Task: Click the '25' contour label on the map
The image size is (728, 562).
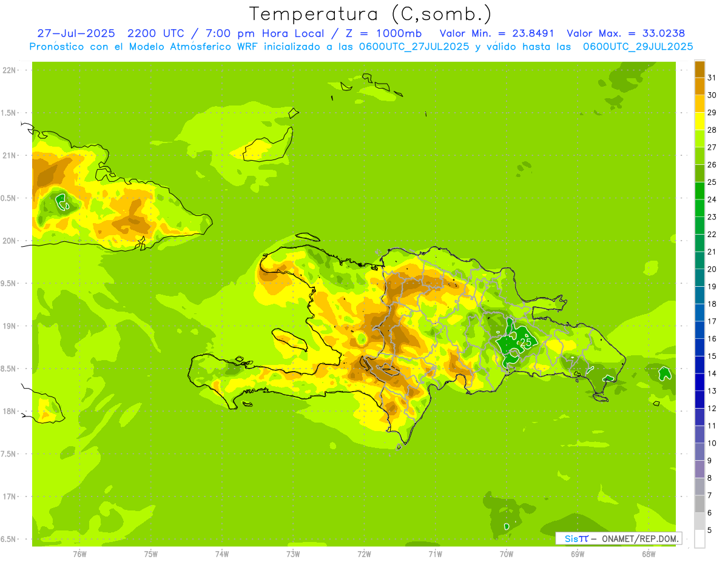Action: [x=527, y=342]
